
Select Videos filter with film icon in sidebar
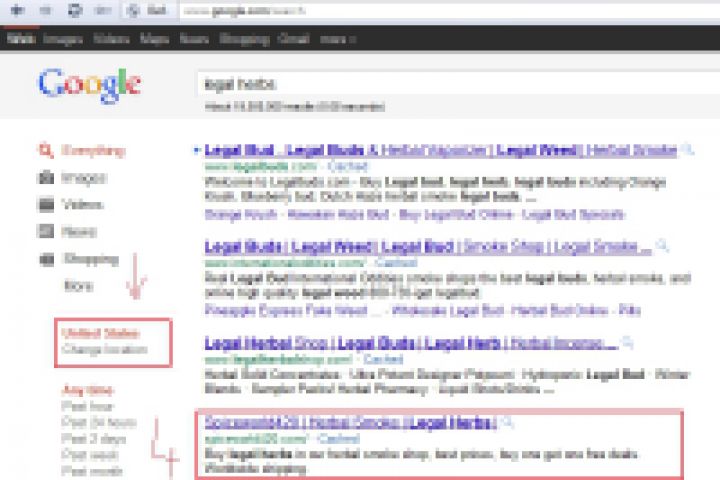tap(70, 204)
